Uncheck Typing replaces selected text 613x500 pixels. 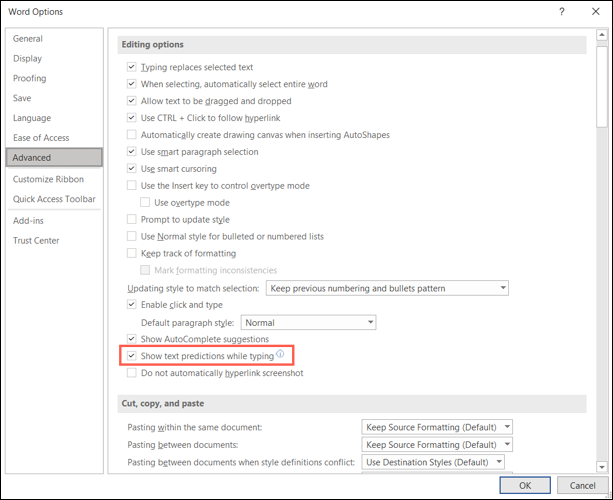point(133,68)
